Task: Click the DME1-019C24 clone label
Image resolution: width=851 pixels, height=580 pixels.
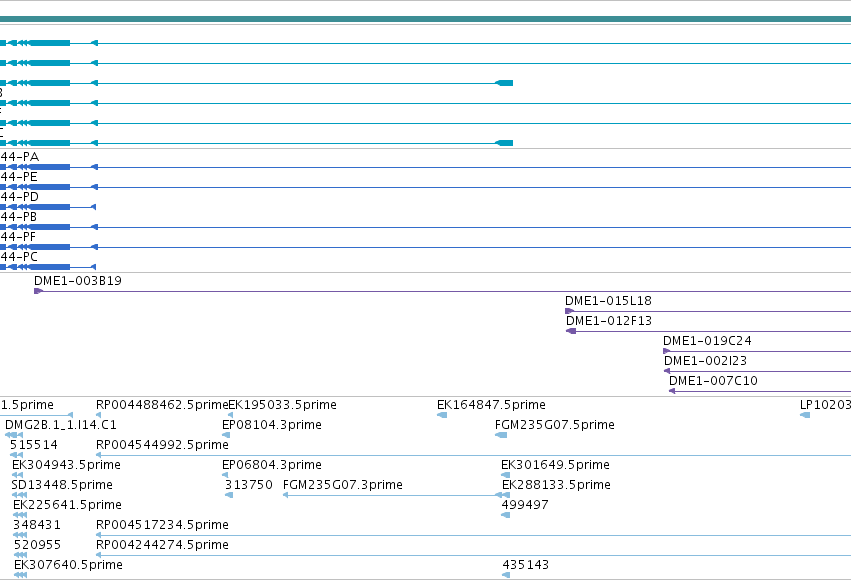Action: pos(707,341)
